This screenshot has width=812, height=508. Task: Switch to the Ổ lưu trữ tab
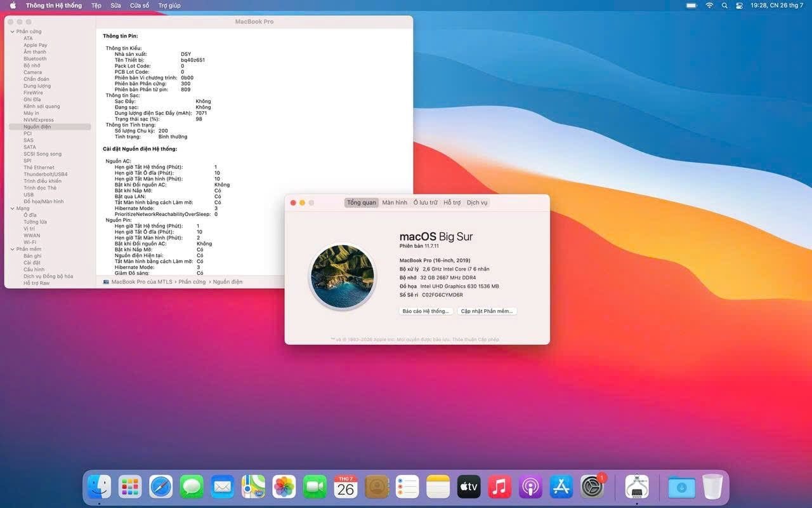(x=426, y=203)
